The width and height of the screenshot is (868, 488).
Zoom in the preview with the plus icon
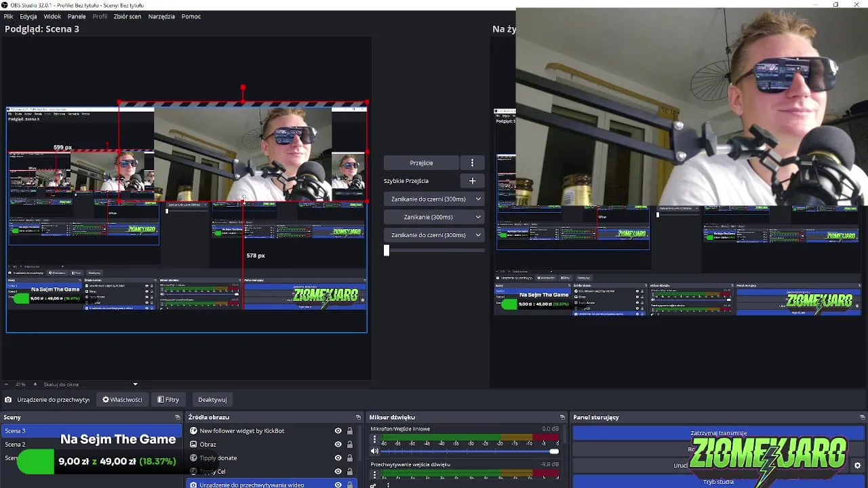[x=35, y=384]
